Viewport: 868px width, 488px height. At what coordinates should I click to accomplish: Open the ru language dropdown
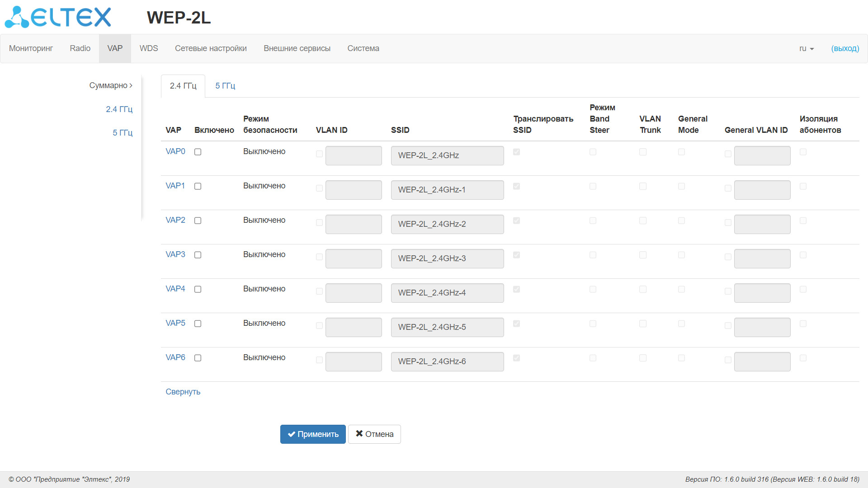click(806, 48)
